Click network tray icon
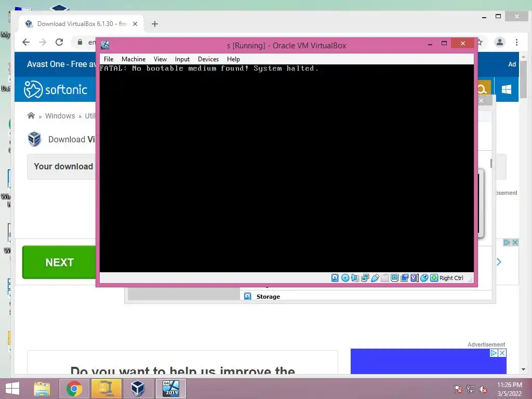The image size is (532, 399). point(471,389)
